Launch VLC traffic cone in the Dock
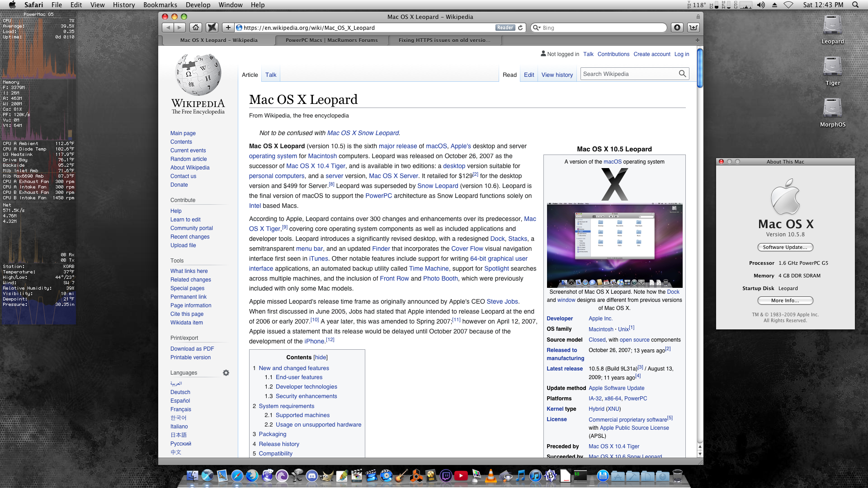 tap(491, 475)
